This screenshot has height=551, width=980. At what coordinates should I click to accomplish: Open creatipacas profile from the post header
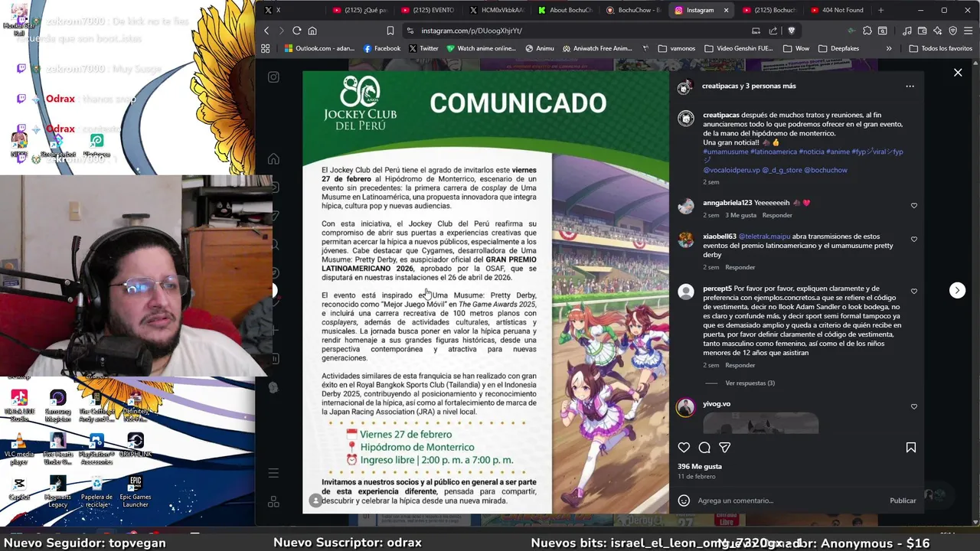[x=721, y=86]
